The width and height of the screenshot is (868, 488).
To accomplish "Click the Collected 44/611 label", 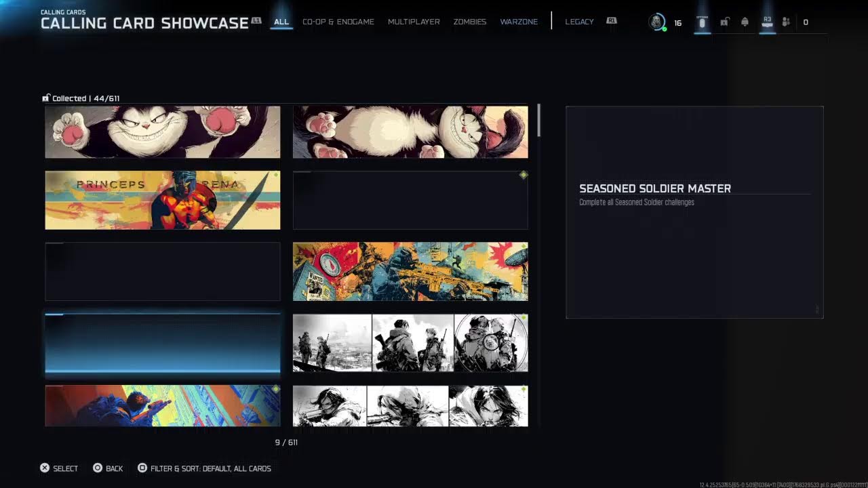I will coord(85,98).
